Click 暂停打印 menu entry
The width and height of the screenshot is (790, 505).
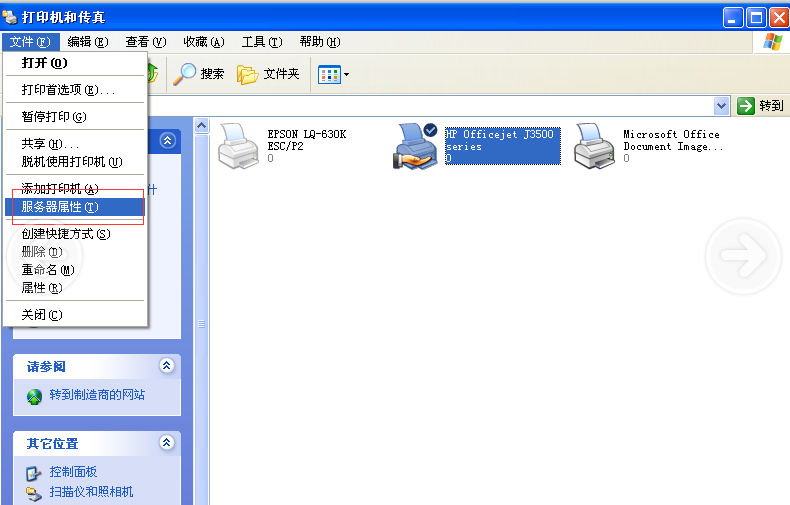(54, 116)
